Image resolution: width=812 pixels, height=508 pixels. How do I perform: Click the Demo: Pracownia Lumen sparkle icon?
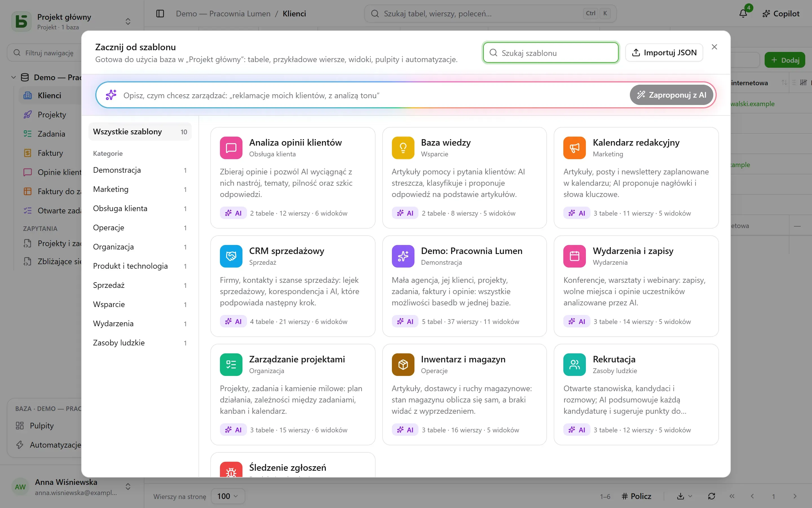tap(403, 256)
